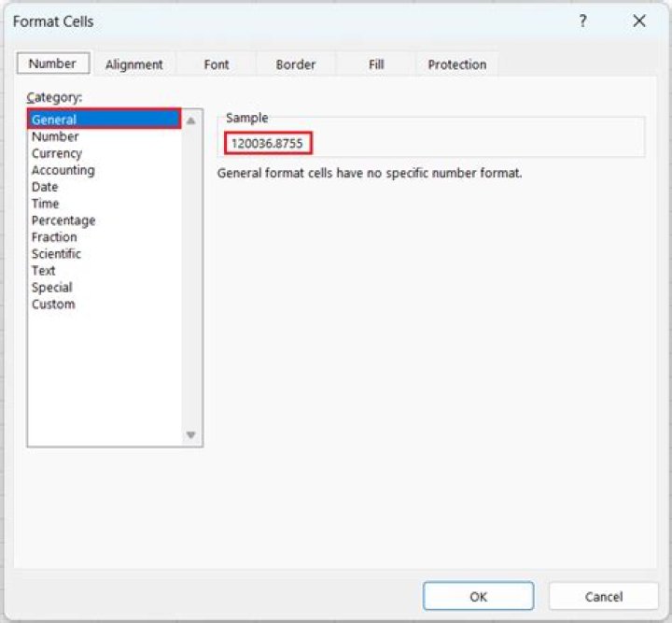Image resolution: width=672 pixels, height=623 pixels.
Task: Open the Font tab
Action: click(216, 64)
